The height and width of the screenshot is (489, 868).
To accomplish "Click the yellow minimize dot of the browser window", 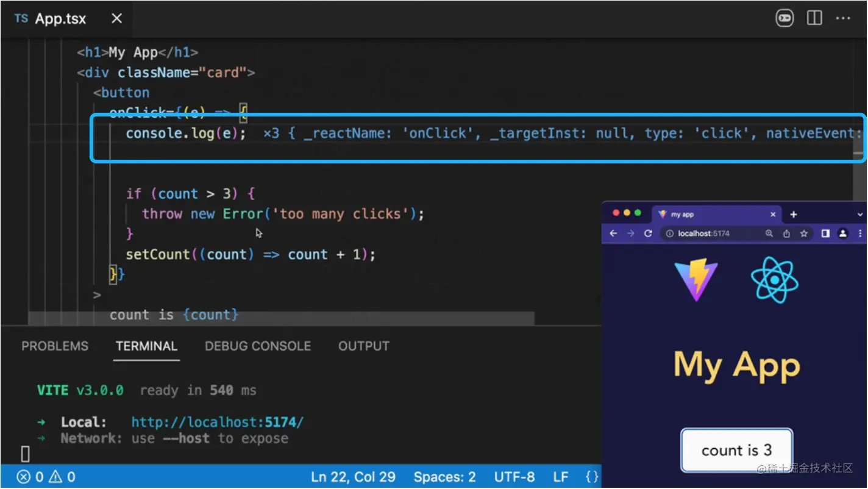I will point(627,213).
